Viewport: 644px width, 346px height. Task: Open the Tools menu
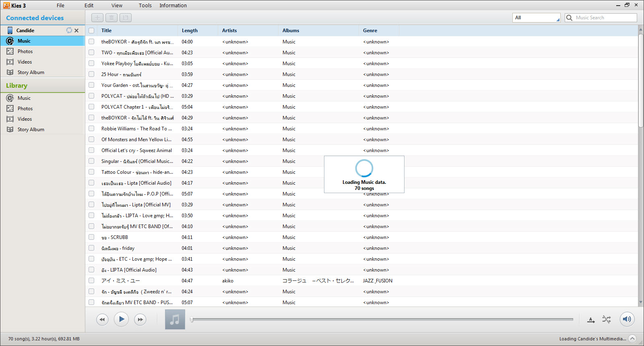(145, 5)
